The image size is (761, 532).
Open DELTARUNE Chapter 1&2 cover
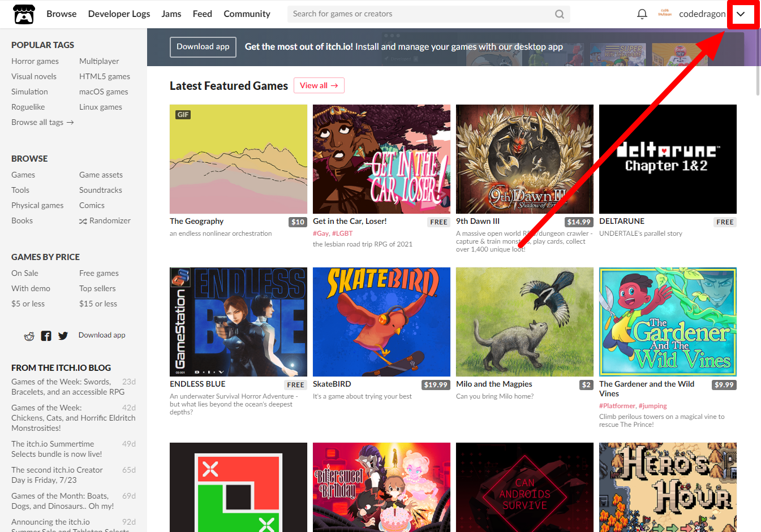click(668, 159)
